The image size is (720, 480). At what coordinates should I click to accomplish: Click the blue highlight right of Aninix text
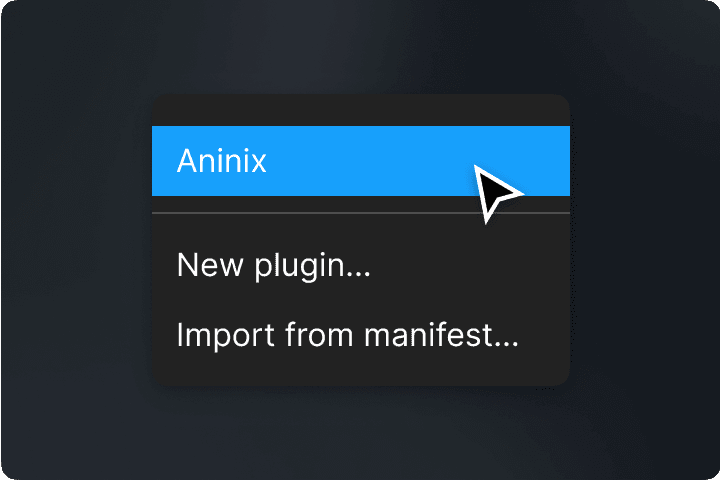(367, 161)
